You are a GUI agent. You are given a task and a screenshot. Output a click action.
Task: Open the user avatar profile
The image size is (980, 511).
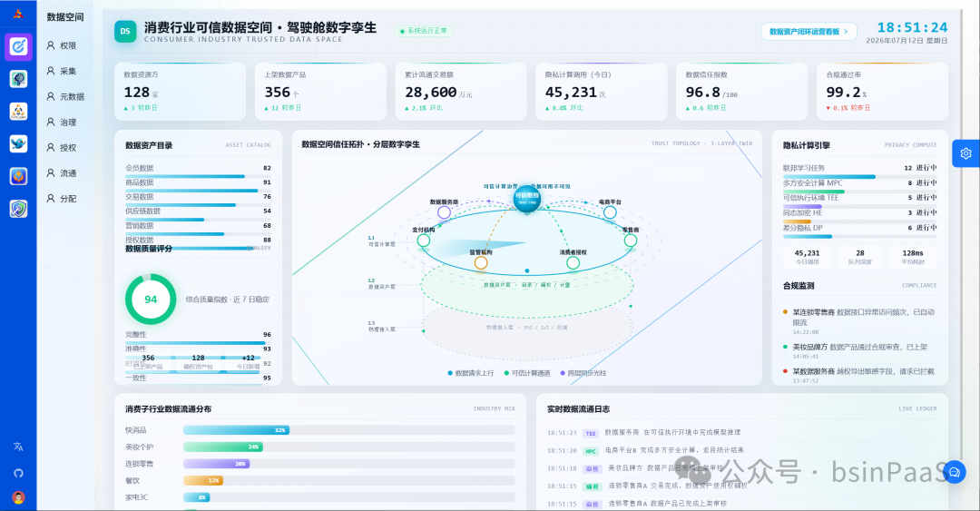18,498
